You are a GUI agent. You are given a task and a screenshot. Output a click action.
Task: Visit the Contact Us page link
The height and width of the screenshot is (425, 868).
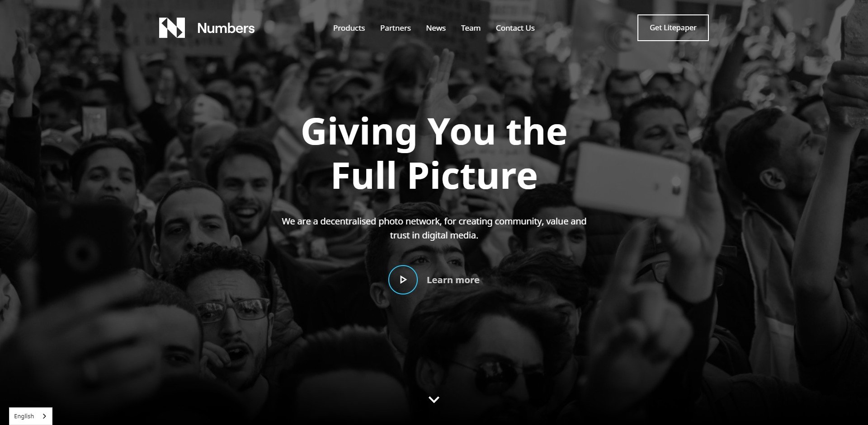point(515,28)
